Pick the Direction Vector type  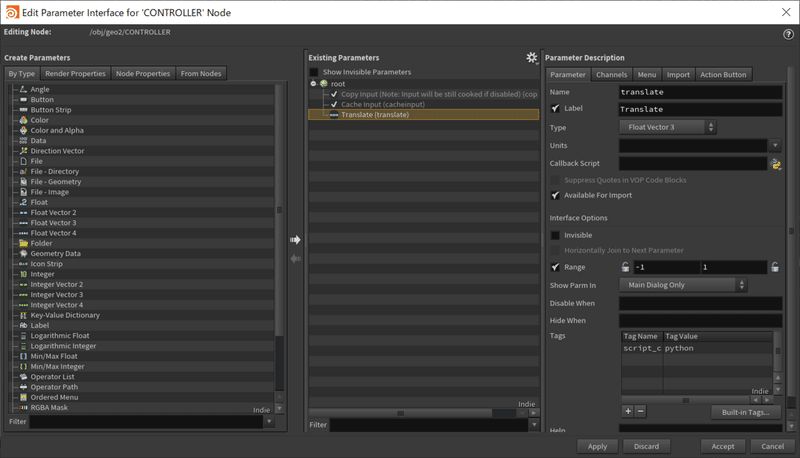[x=57, y=151]
